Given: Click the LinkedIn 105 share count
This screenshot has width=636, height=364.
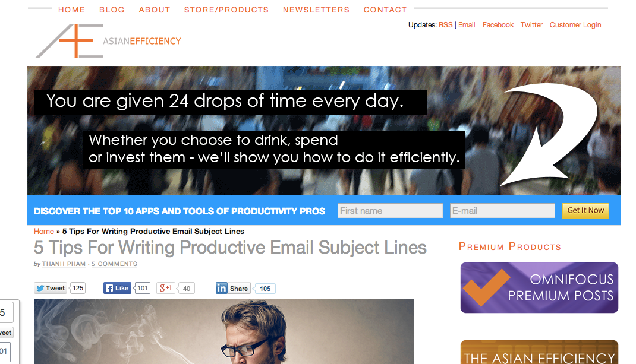Looking at the screenshot, I should (x=265, y=289).
